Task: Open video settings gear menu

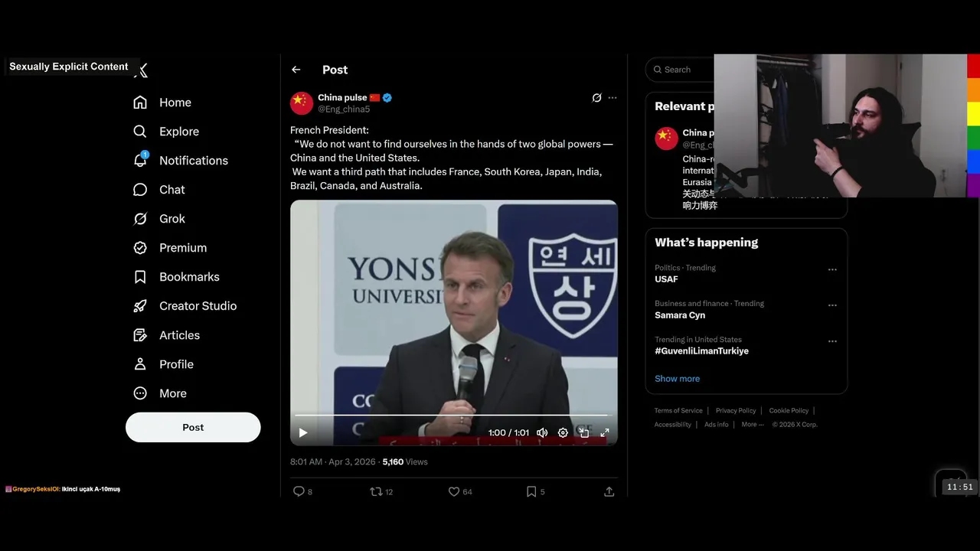Action: (563, 432)
